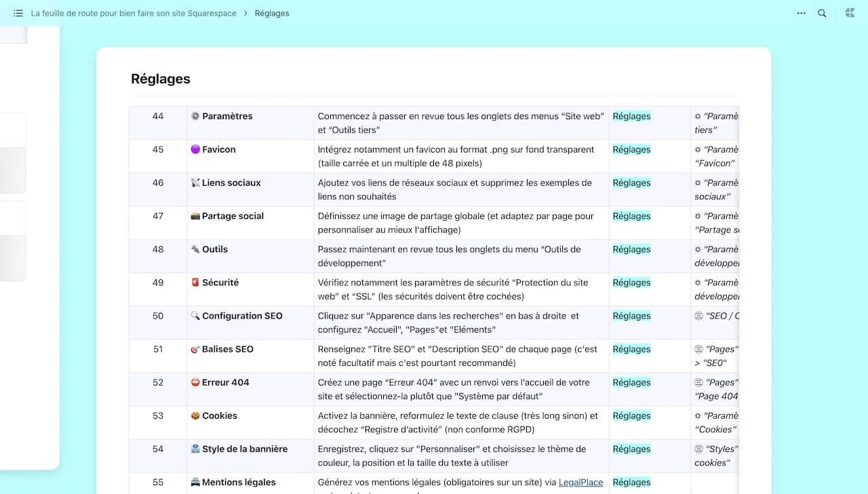
Task: Click the highlighted "Réglages" tag in row 46
Action: click(x=631, y=182)
